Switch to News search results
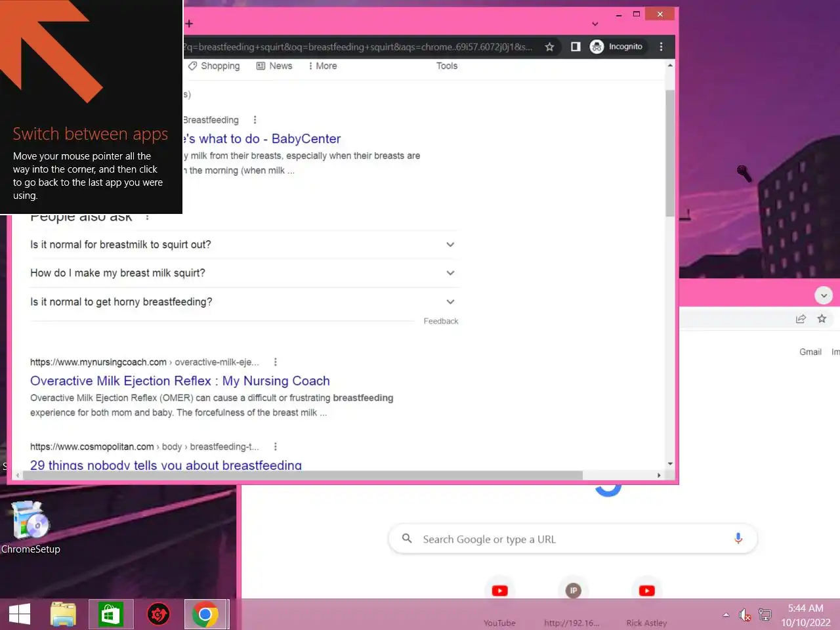The width and height of the screenshot is (840, 630). click(x=274, y=66)
